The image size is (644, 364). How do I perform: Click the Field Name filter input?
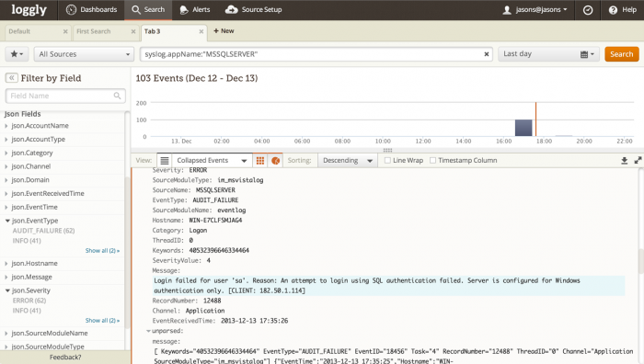(x=65, y=96)
